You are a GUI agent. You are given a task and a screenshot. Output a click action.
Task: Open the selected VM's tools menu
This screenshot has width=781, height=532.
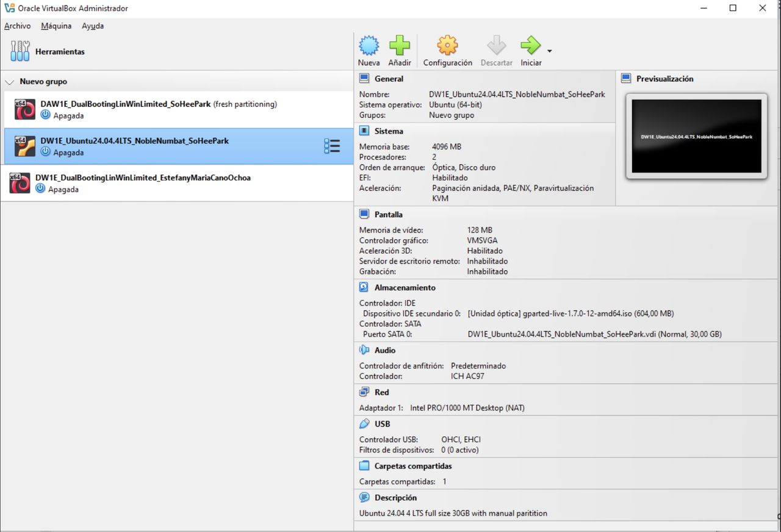pos(333,146)
